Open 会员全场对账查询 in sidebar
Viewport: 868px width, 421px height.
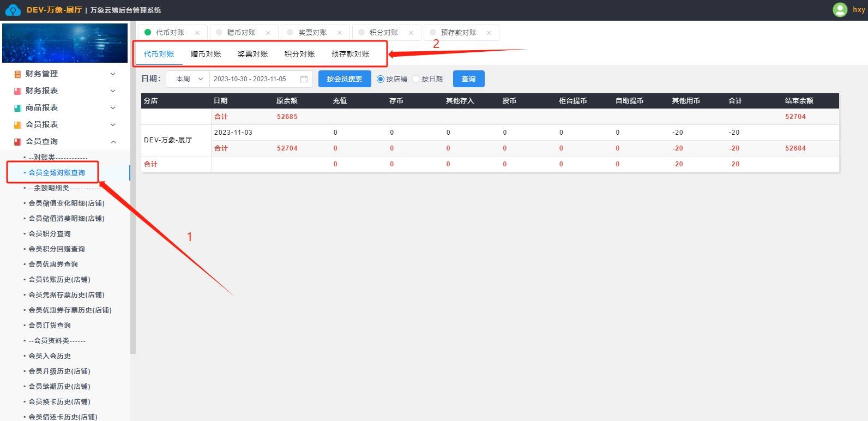(x=57, y=173)
